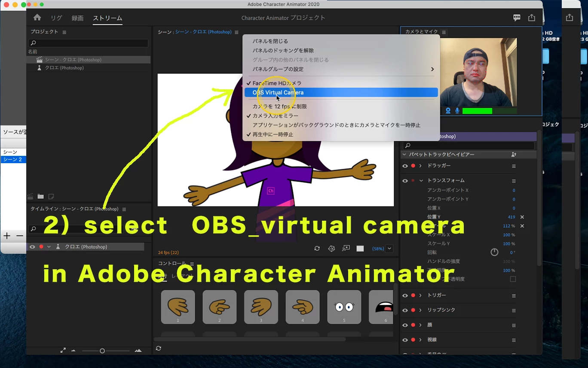Select OBS Virtual Camera in the menu
Screen dimensions: 588x368
pyautogui.click(x=341, y=92)
